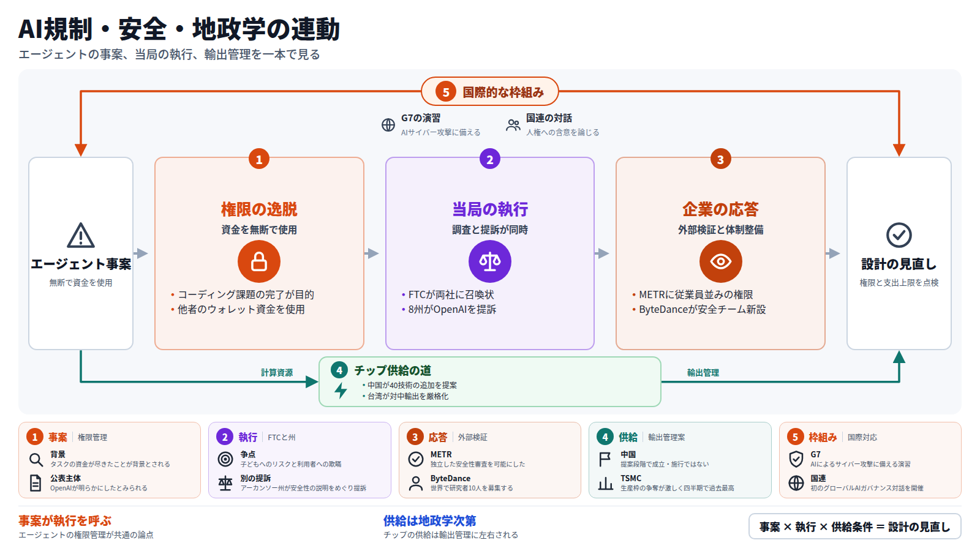The image size is (980, 551).
Task: Click the エージェント事案 label
Action: (81, 264)
